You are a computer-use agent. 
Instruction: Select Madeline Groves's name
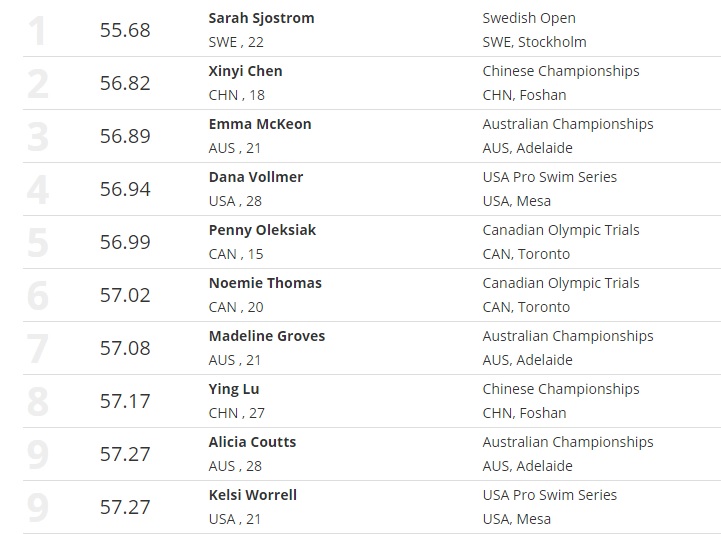[x=267, y=336]
